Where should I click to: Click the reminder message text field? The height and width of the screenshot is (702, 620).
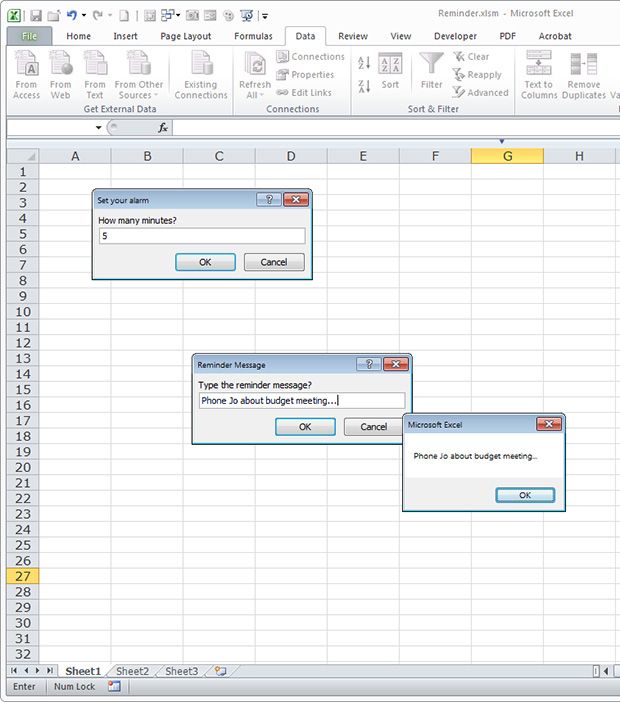pos(302,401)
